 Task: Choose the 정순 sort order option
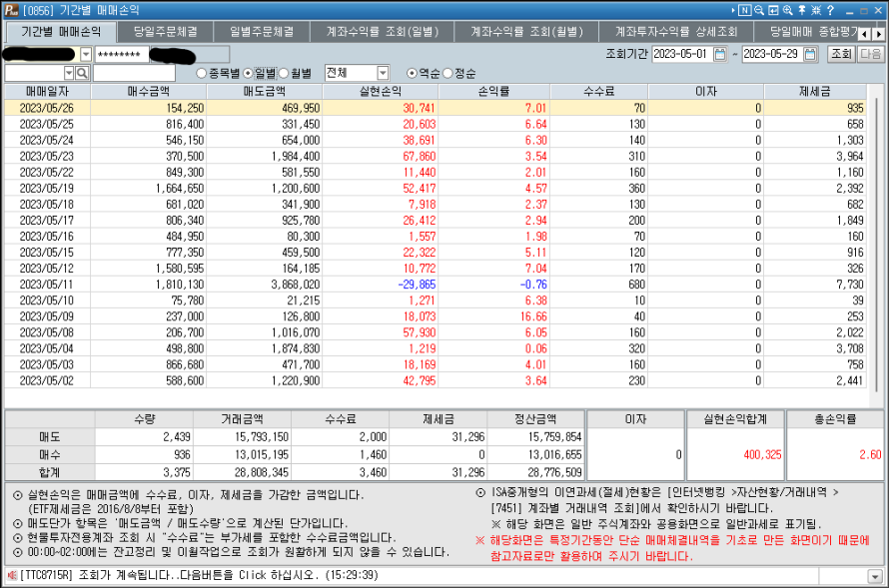click(x=447, y=74)
